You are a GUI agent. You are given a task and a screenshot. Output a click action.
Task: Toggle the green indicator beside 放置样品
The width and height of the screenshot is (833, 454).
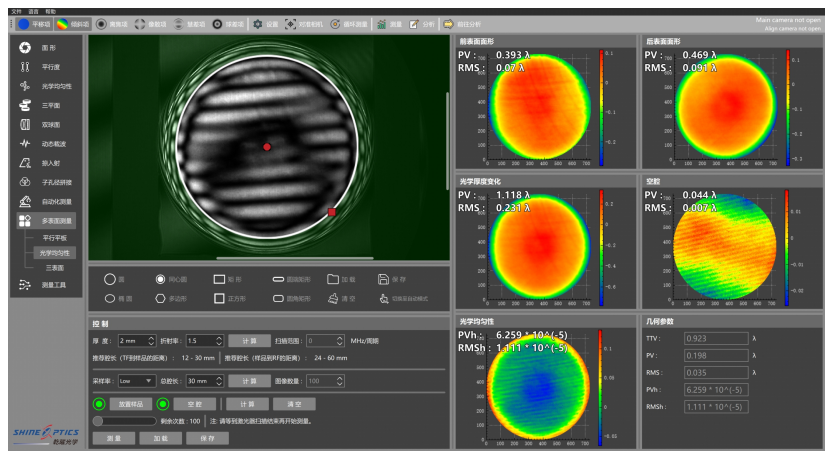pyautogui.click(x=99, y=404)
